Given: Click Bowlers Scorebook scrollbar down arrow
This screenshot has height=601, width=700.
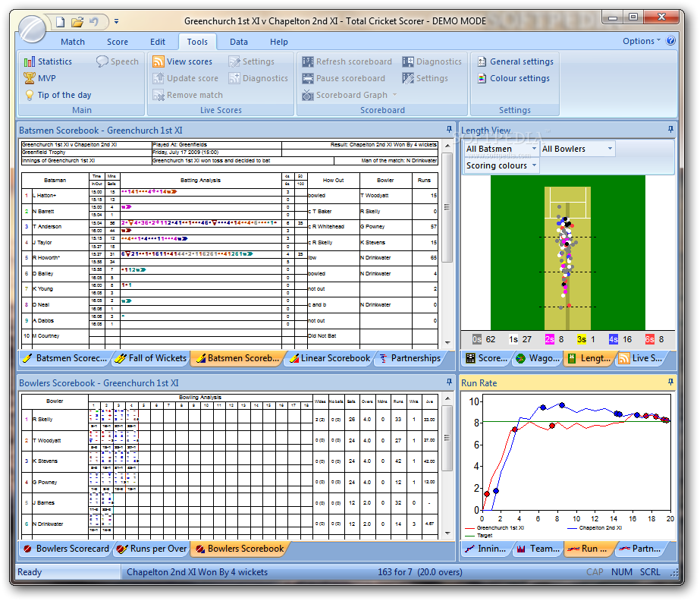Looking at the screenshot, I should coord(447,533).
